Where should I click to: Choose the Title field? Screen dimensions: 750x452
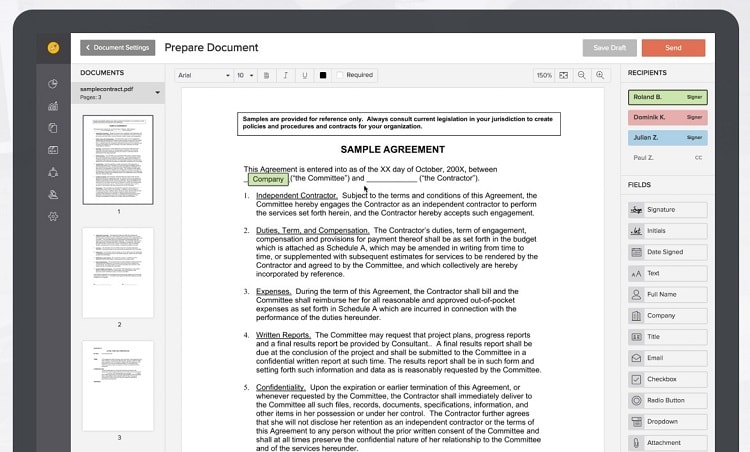point(668,337)
